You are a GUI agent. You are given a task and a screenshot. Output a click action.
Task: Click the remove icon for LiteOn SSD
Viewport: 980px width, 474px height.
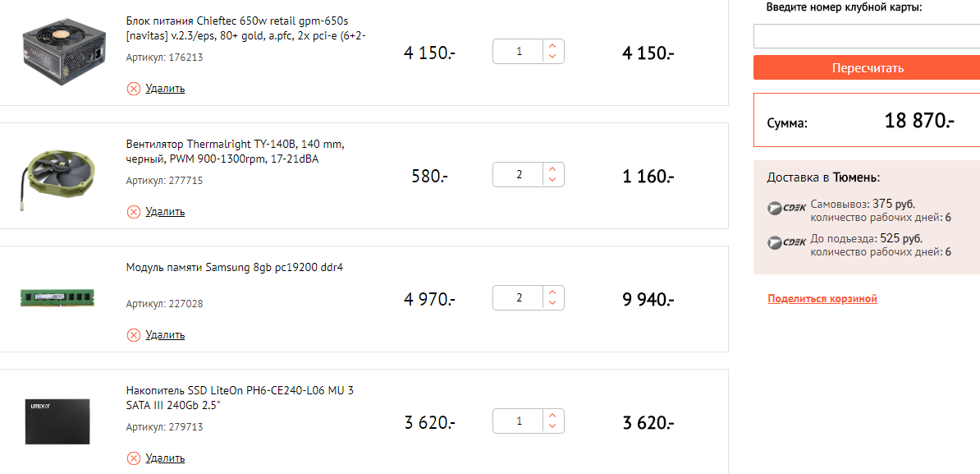pyautogui.click(x=134, y=458)
